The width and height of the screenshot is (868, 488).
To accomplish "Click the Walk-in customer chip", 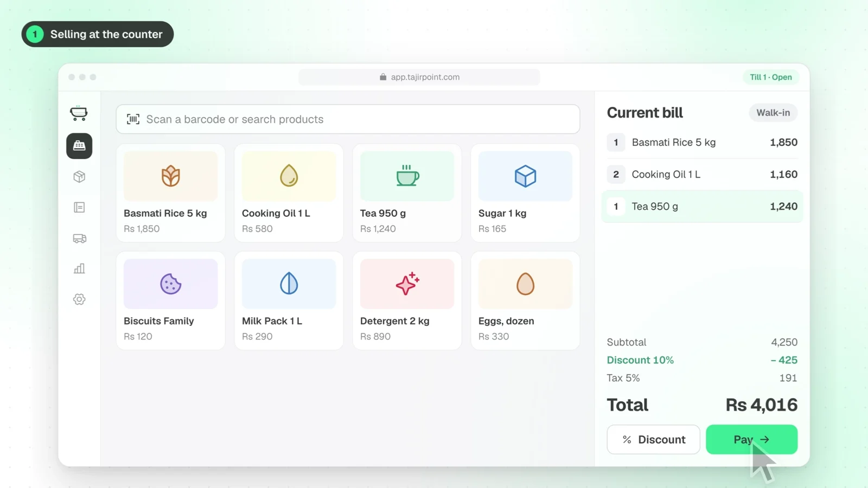I will [773, 113].
